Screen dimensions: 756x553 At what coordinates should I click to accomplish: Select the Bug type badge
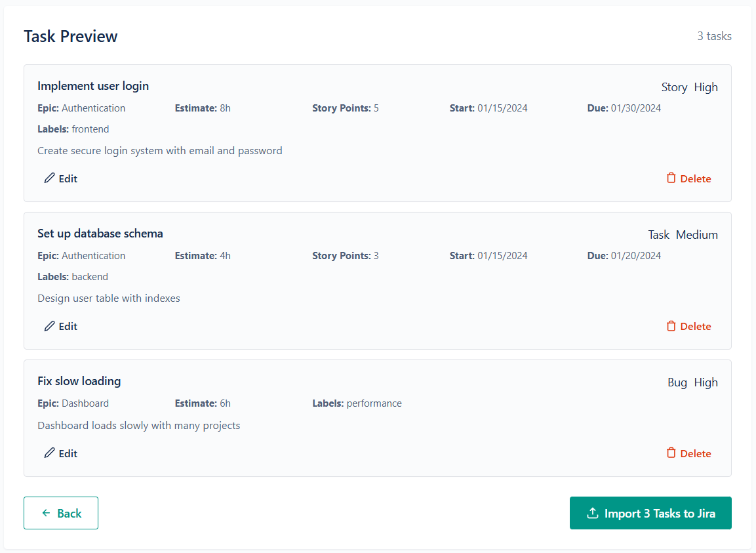click(x=677, y=382)
